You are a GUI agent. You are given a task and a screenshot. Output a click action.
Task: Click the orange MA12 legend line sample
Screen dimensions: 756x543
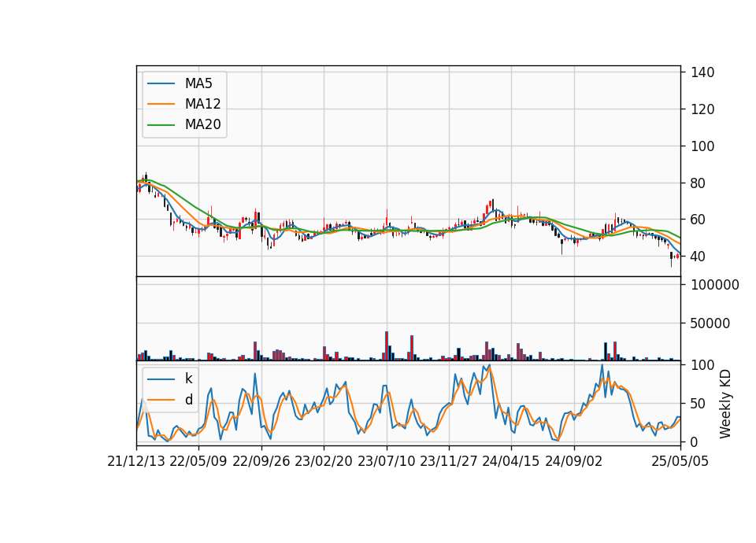tap(161, 104)
